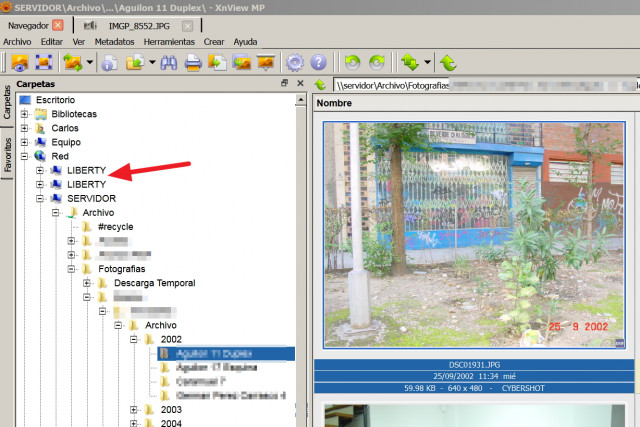Click into the path address field
This screenshot has height=427, width=640.
486,85
